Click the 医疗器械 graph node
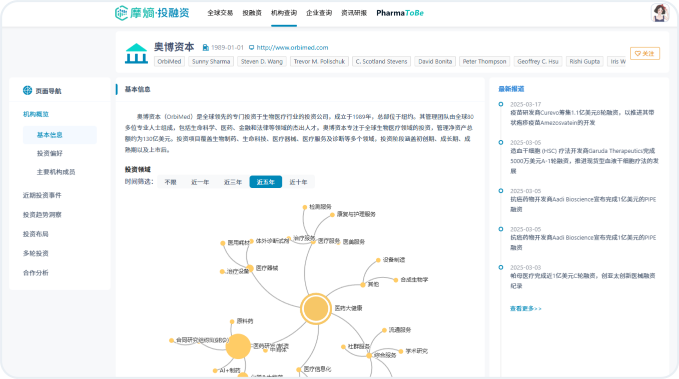The height and width of the screenshot is (379, 679). coord(250,268)
